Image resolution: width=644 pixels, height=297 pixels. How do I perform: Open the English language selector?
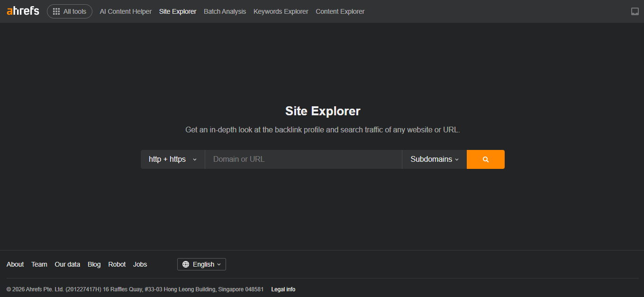click(201, 264)
